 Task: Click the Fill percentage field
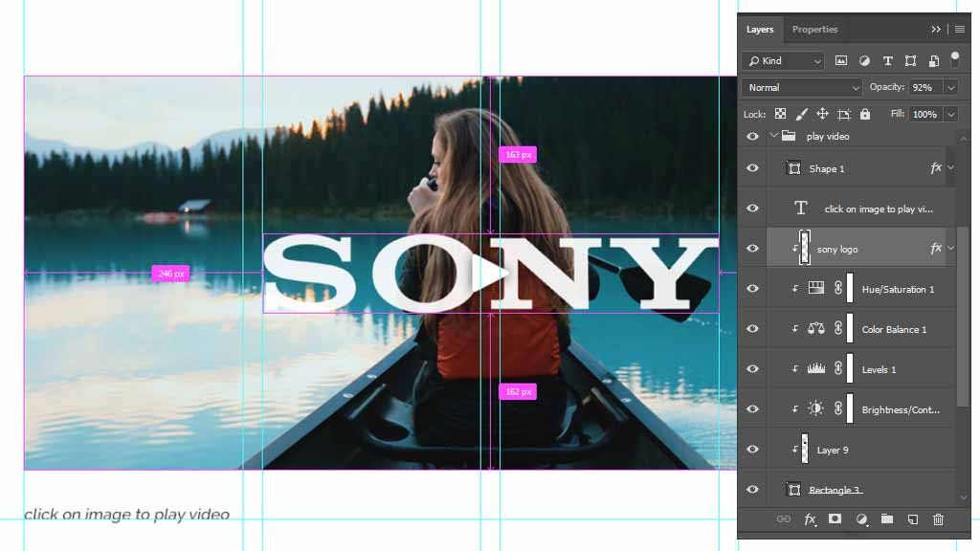[x=924, y=114]
